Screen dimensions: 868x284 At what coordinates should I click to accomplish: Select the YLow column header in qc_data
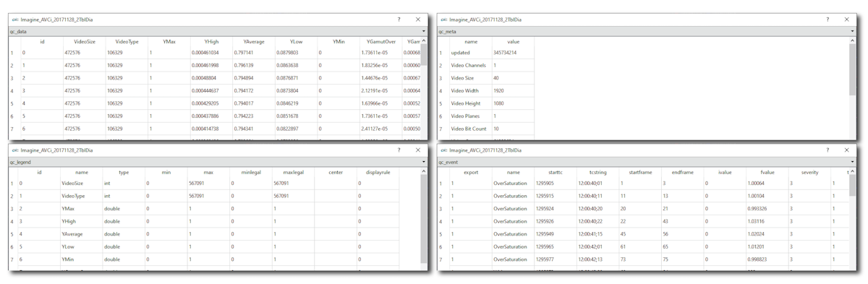click(297, 42)
